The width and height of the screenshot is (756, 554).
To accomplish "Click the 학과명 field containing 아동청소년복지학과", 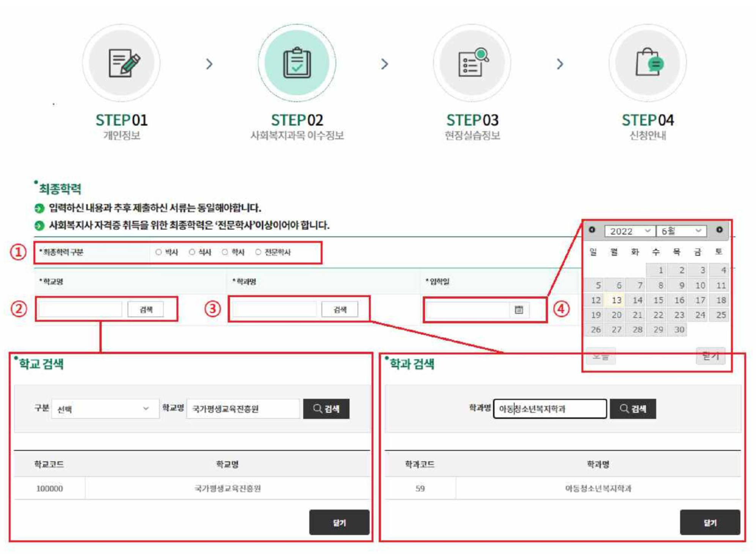I will [550, 409].
